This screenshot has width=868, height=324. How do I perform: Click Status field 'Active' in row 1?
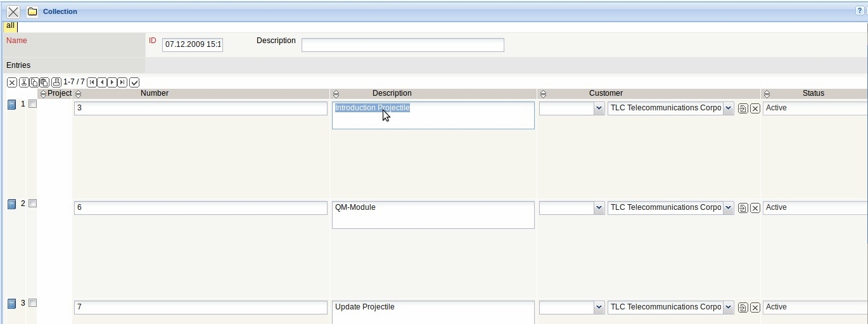(815, 108)
